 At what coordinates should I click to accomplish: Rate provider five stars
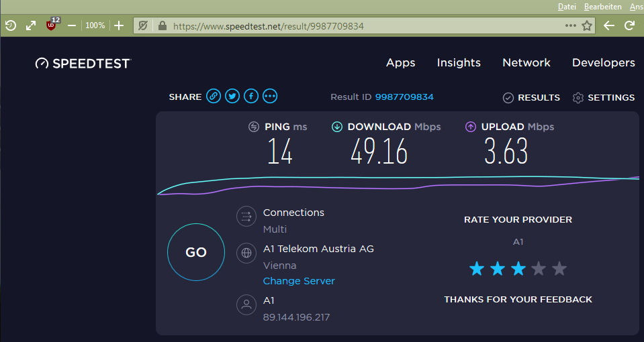pos(559,269)
